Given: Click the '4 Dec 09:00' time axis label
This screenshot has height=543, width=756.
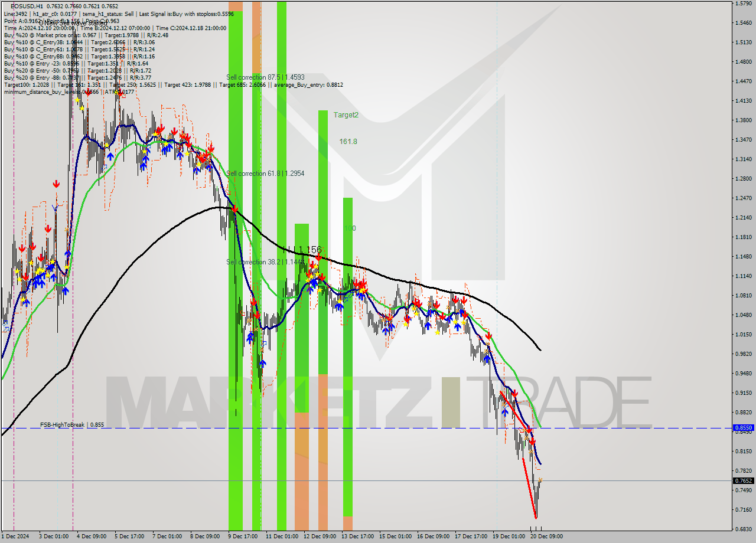Looking at the screenshot, I should click(x=91, y=537).
